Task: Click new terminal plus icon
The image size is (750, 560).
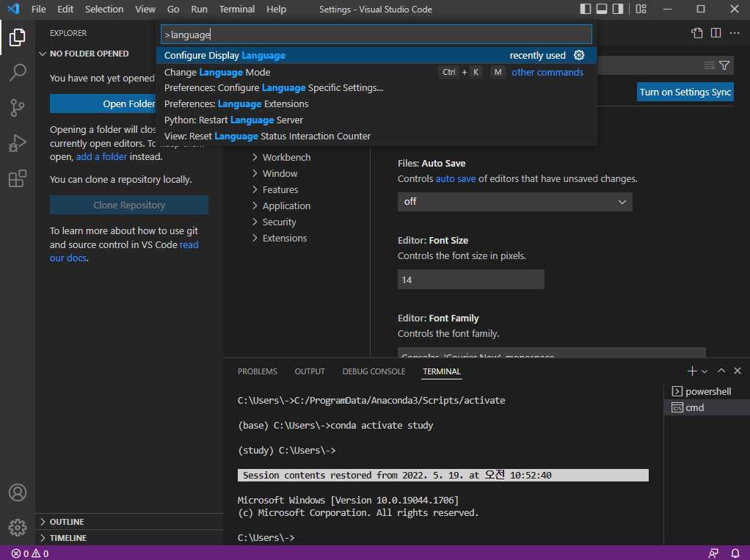Action: coord(691,371)
